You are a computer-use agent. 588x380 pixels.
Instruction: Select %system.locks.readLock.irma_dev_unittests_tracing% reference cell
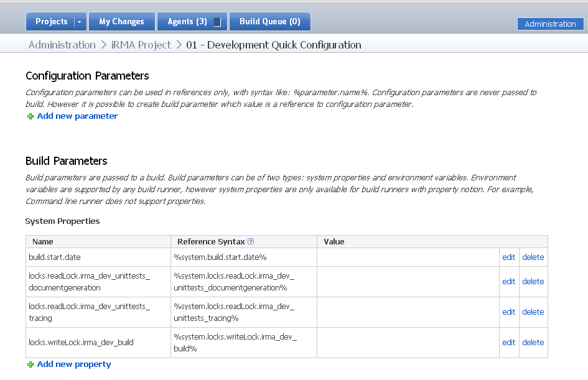point(244,312)
